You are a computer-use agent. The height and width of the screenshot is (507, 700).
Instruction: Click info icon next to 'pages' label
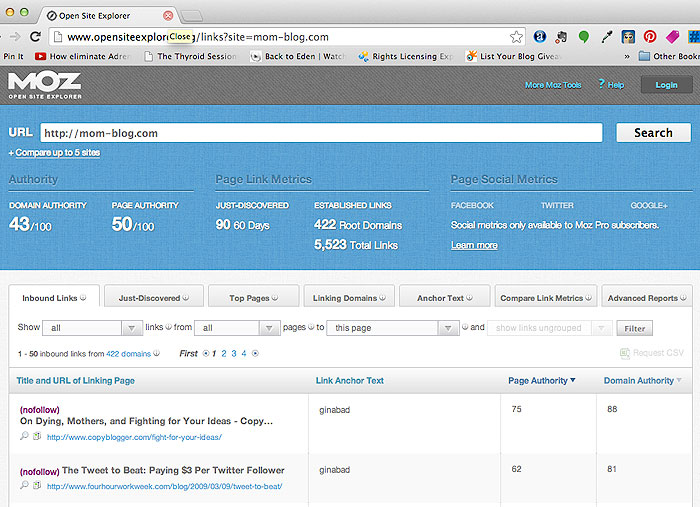(x=311, y=327)
